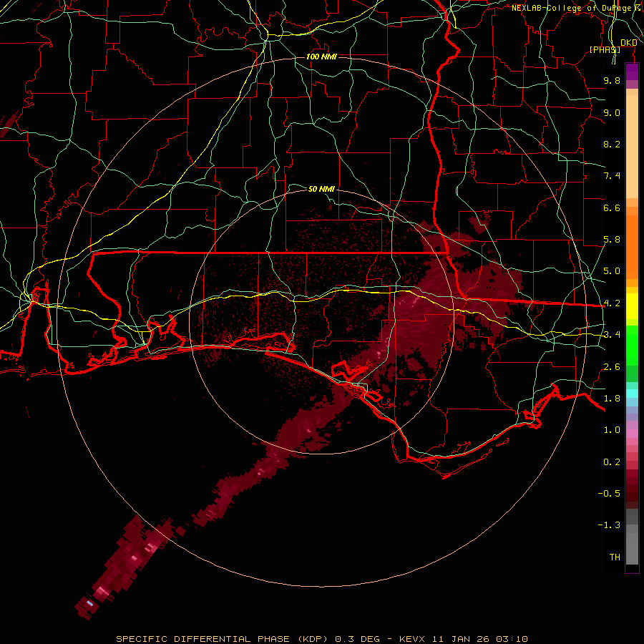
Task: Click the 3.4 value on the color scale
Action: (x=612, y=335)
